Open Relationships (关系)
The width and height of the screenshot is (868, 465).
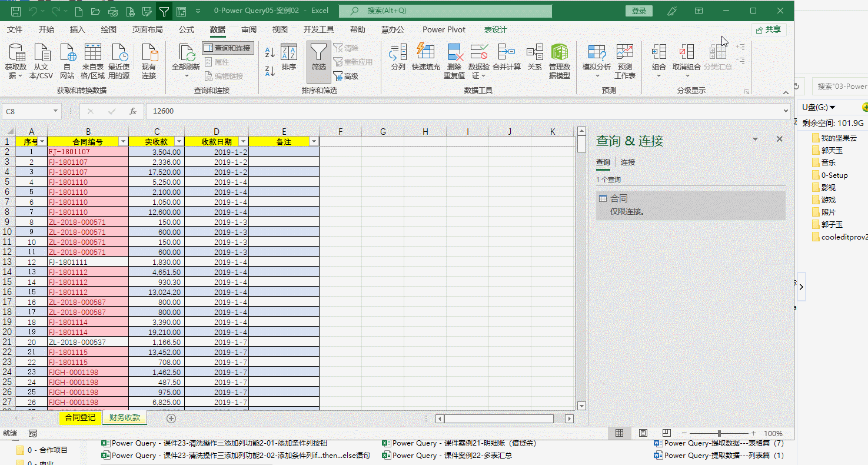click(535, 58)
